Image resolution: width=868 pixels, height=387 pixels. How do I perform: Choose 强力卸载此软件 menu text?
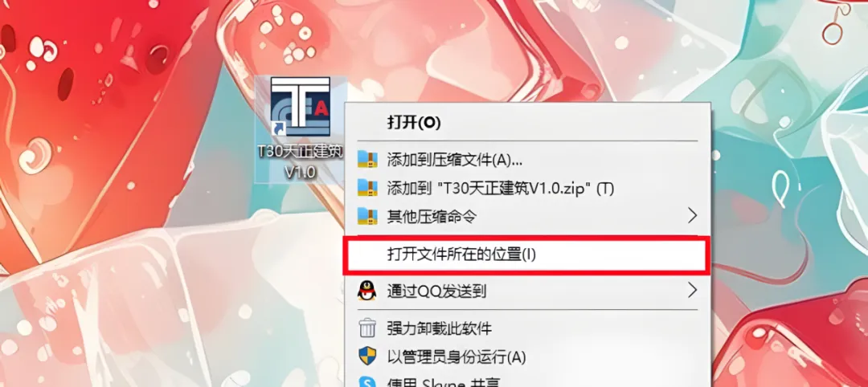(439, 328)
